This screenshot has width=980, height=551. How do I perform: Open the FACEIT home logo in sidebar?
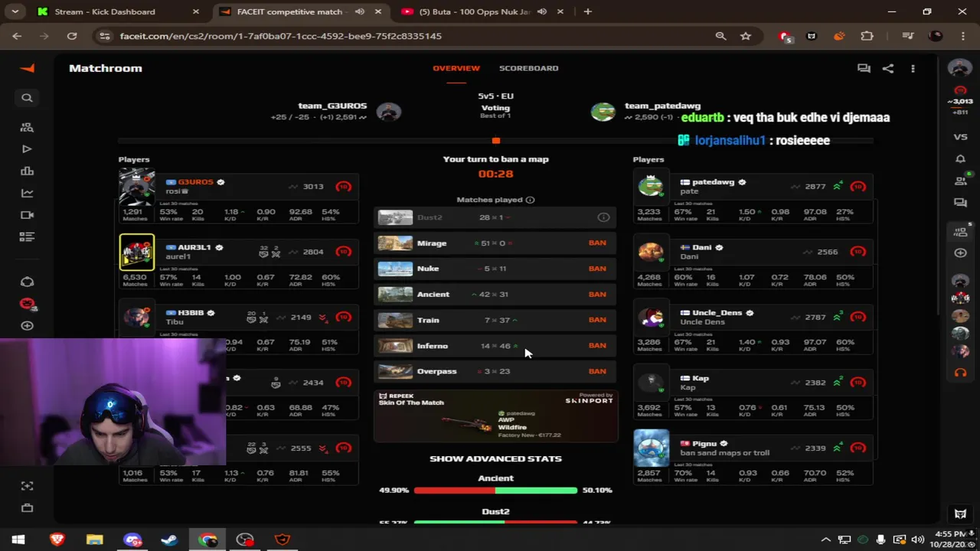pos(27,68)
